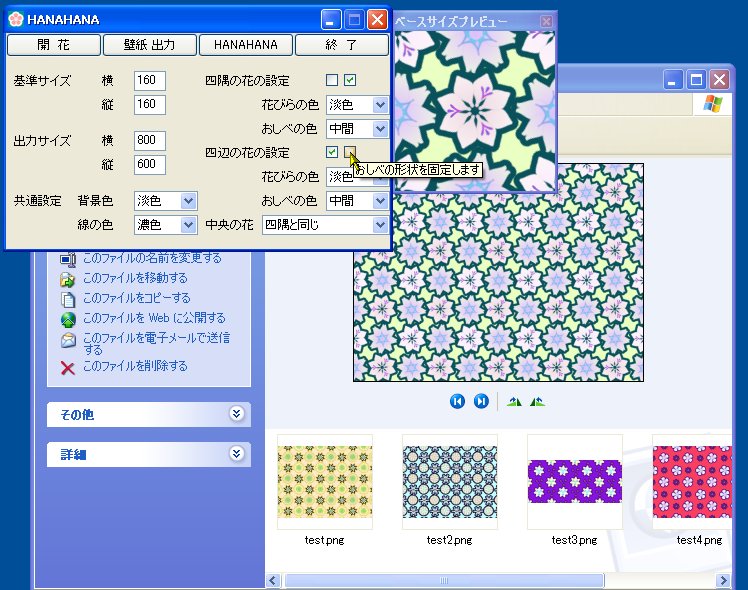Click the test3.png file name
The width and height of the screenshot is (748, 590).
pos(574,540)
